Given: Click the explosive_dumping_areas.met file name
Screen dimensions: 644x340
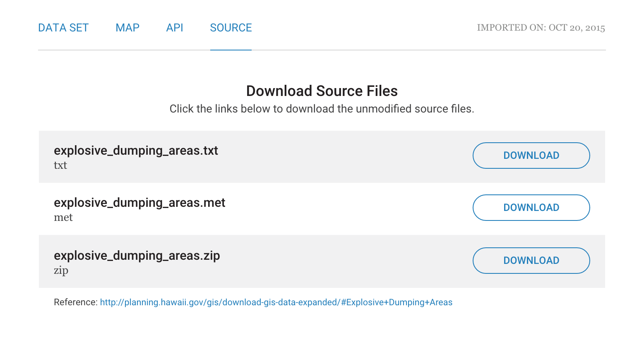Looking at the screenshot, I should (139, 203).
